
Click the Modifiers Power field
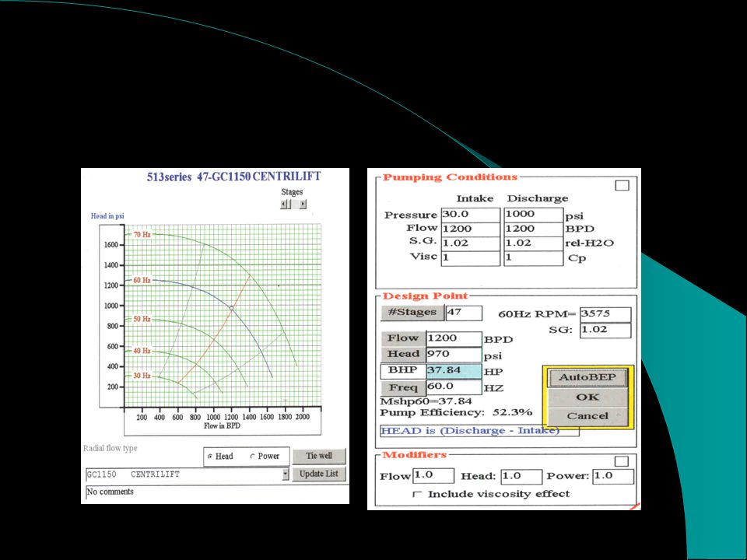click(613, 476)
